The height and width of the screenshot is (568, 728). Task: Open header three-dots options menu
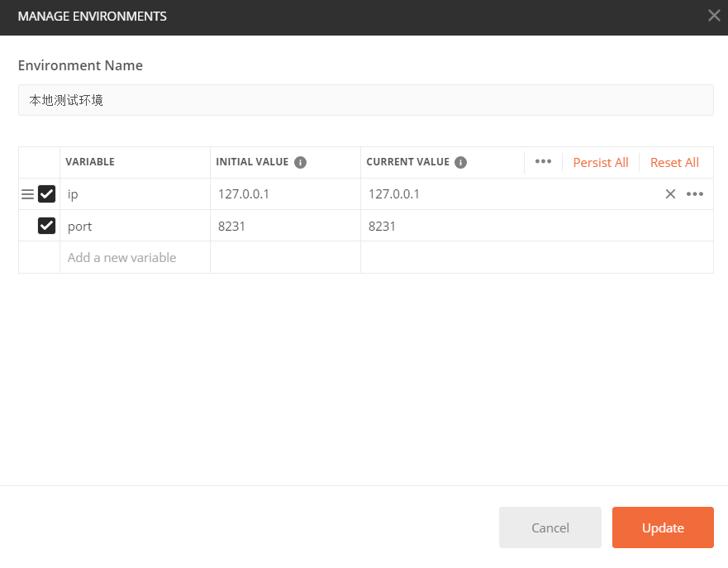543,161
